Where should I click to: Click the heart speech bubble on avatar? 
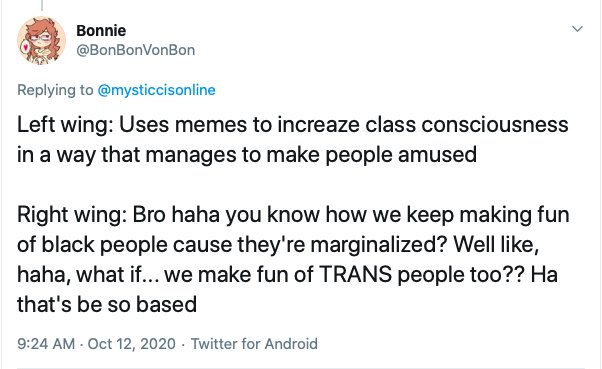click(25, 47)
